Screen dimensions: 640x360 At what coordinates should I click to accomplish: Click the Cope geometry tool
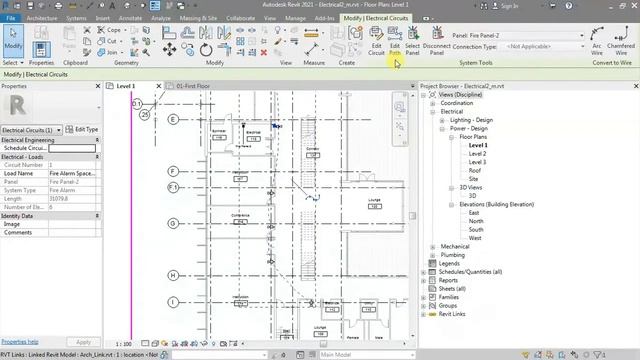(x=109, y=30)
